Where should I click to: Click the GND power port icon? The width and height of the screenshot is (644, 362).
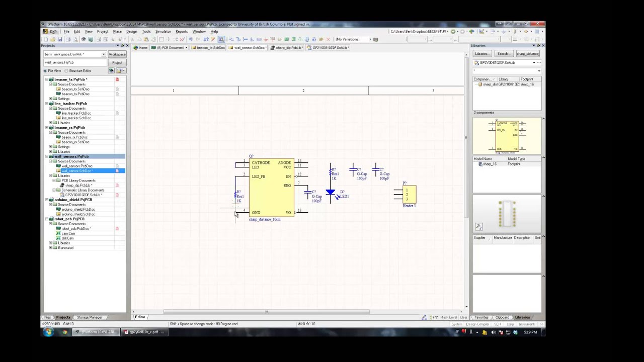tap(266, 39)
